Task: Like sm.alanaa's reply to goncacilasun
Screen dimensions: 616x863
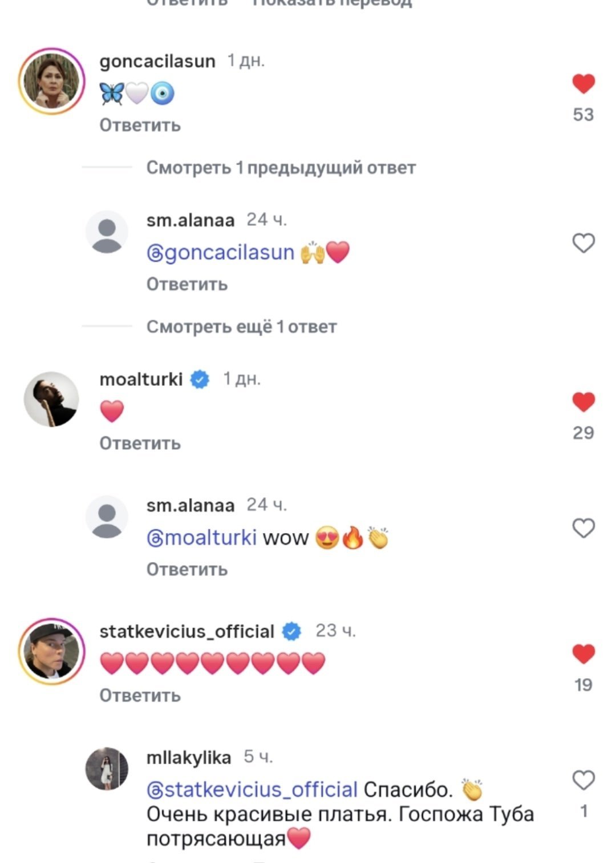Action: coord(583,243)
